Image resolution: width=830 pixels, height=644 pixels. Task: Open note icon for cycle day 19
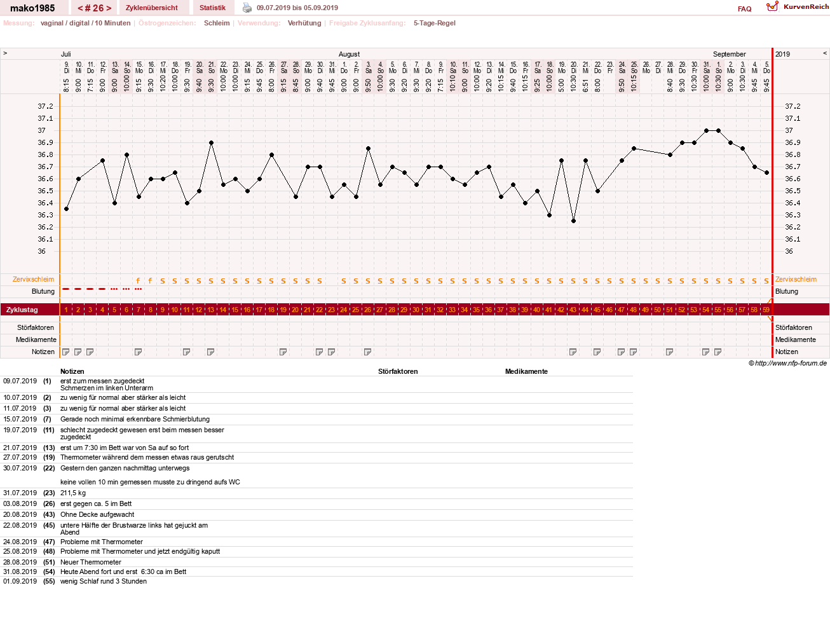click(283, 352)
